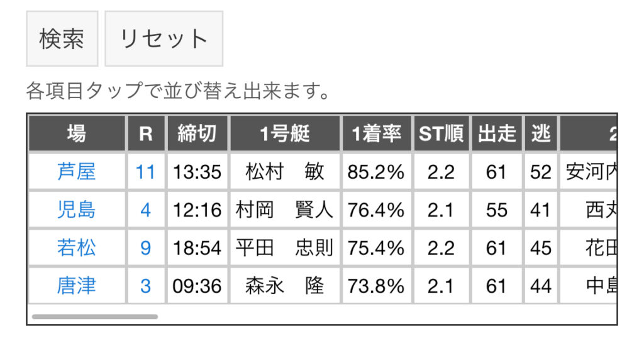Image resolution: width=644 pixels, height=360 pixels.
Task: Open the 芦屋 venue link
Action: 76,172
